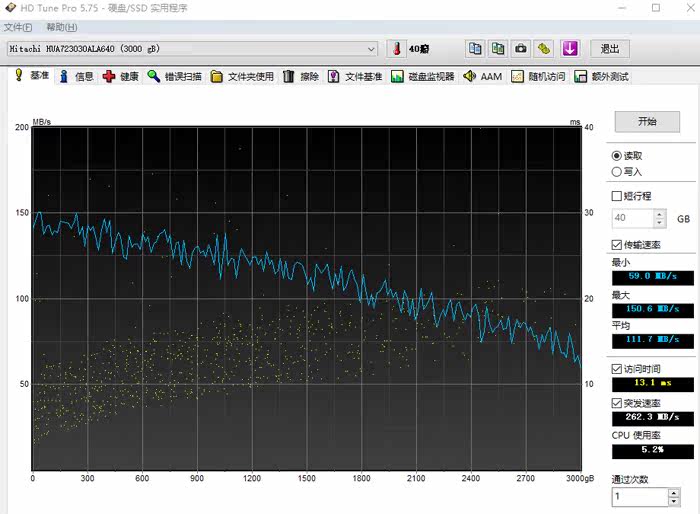Click the thermometer temperature icon
700x514 pixels.
(x=396, y=48)
